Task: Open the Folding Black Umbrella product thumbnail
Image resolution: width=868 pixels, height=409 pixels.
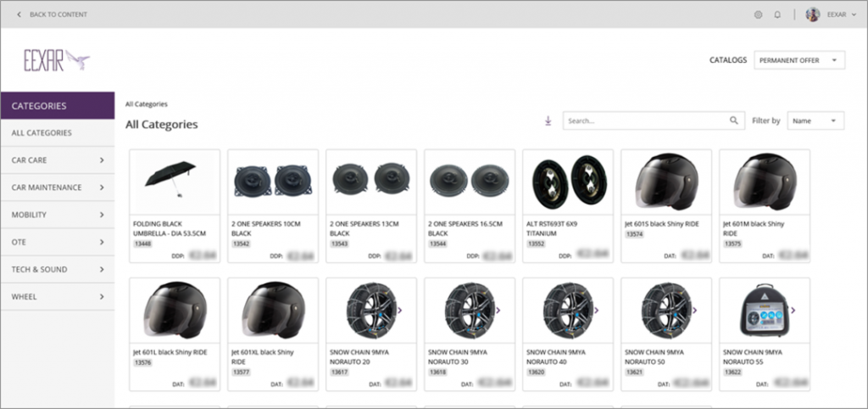Action: click(x=175, y=182)
